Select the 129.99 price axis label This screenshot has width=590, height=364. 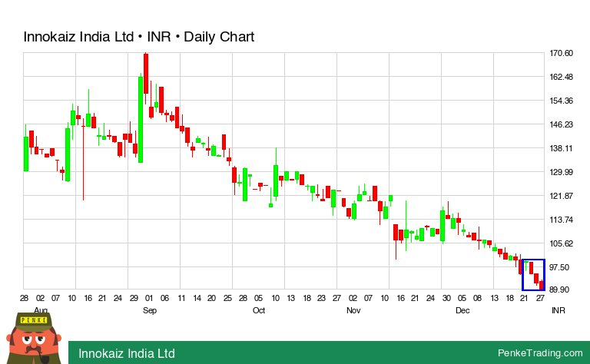point(561,172)
